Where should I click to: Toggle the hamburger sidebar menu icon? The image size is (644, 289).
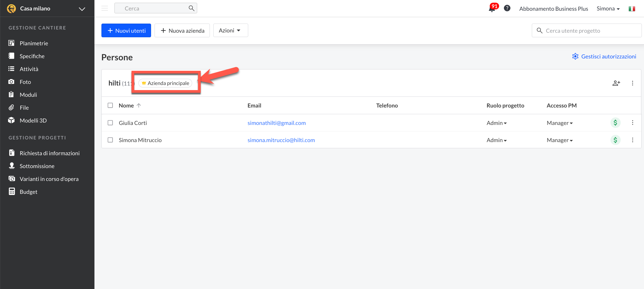[105, 8]
